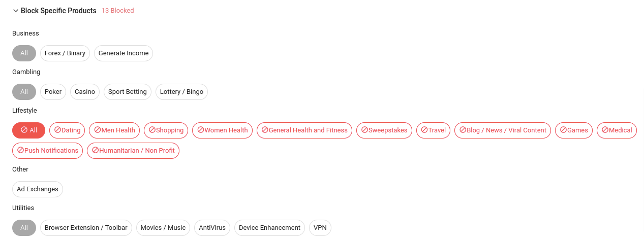
Task: Block the Ad Exchanges product
Action: [x=38, y=189]
